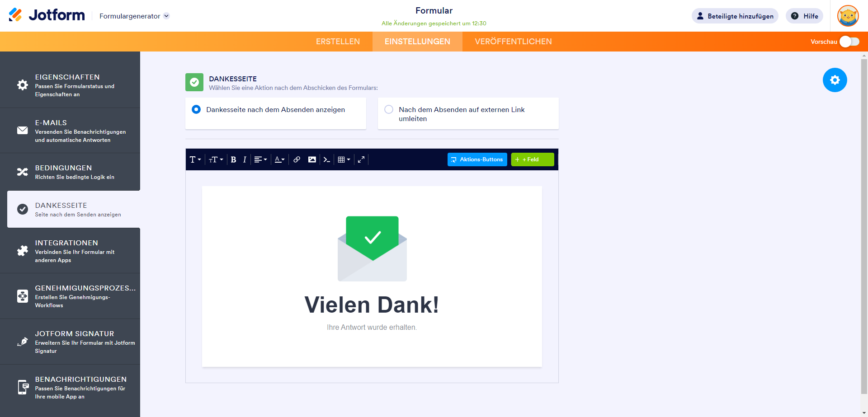Open the BEDINGUNGEN sidebar section
Viewport: 868px width, 417px height.
pos(70,172)
